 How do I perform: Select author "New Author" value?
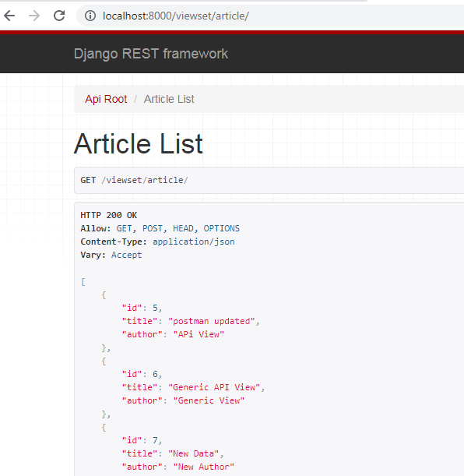(x=204, y=467)
